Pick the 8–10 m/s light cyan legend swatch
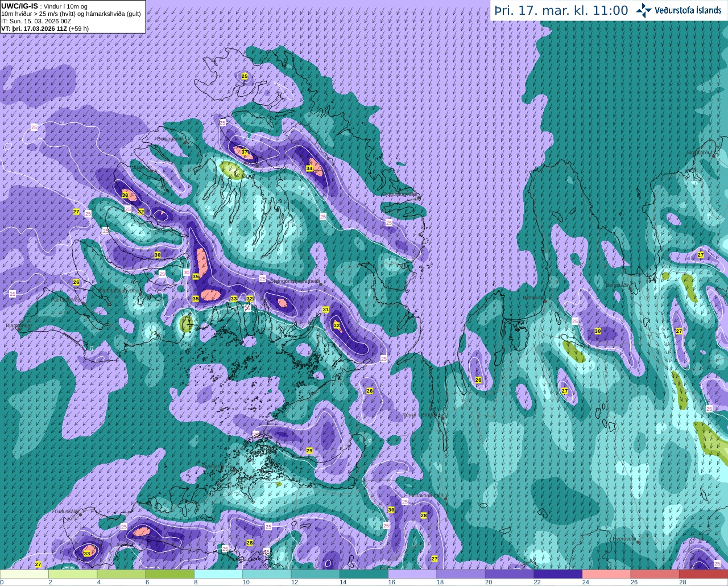 click(218, 574)
